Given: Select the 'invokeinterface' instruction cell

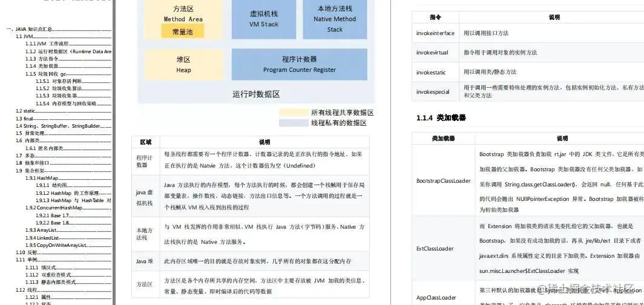Looking at the screenshot, I should 435,33.
